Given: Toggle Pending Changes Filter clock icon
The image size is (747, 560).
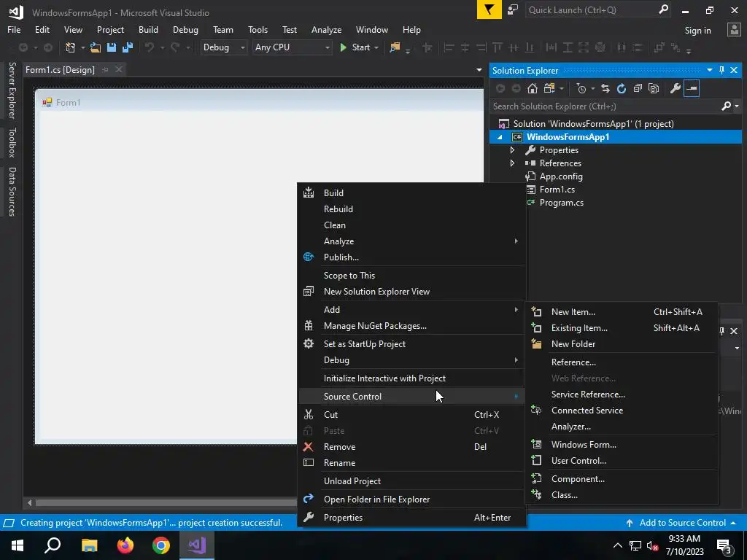Looking at the screenshot, I should pyautogui.click(x=581, y=88).
